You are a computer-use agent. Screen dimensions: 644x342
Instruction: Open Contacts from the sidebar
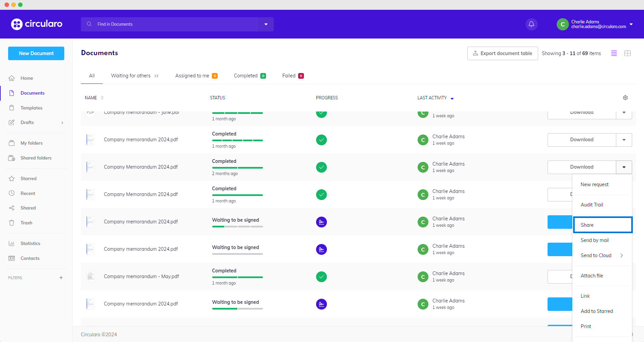point(30,258)
